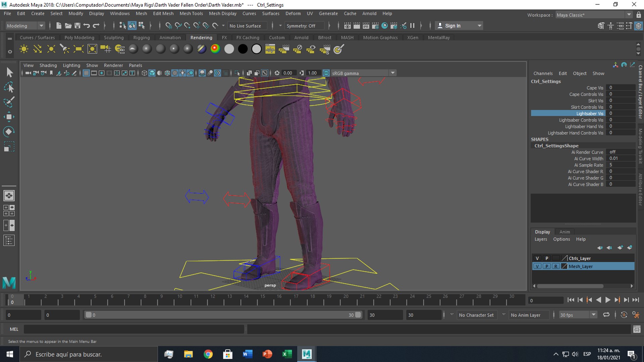Choose the Scale tool in toolbox
644x362 pixels.
(9, 146)
